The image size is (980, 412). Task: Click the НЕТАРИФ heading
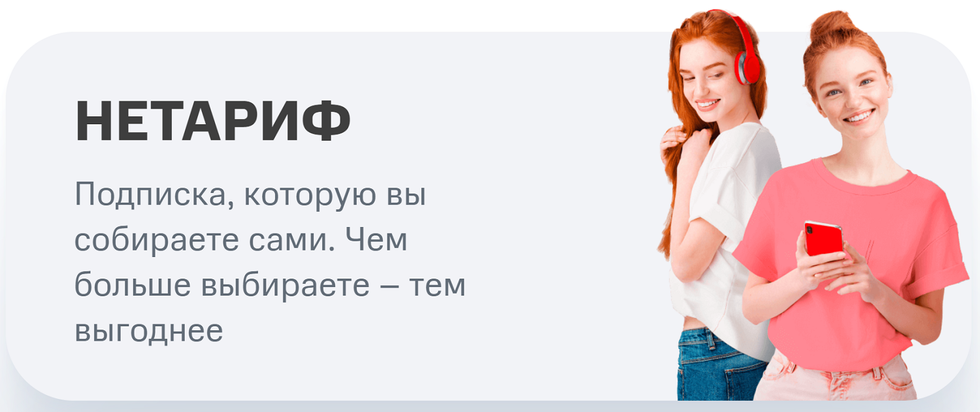[x=213, y=122]
